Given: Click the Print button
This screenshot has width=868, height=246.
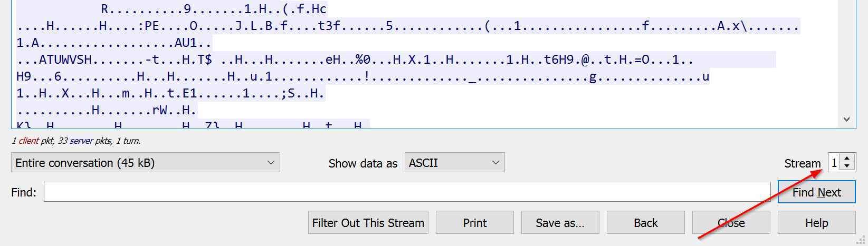Looking at the screenshot, I should 474,223.
